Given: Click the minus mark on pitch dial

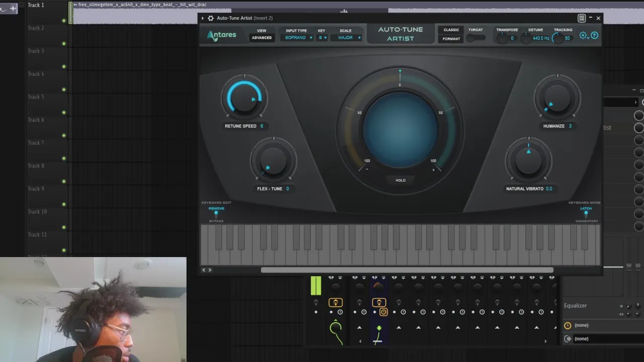Looking at the screenshot, I should tap(367, 169).
